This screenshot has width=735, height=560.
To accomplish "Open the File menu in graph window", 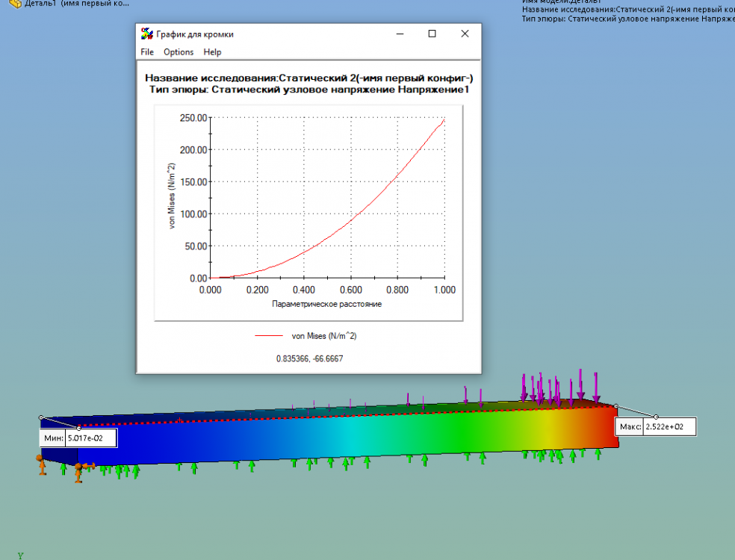I will click(x=147, y=52).
